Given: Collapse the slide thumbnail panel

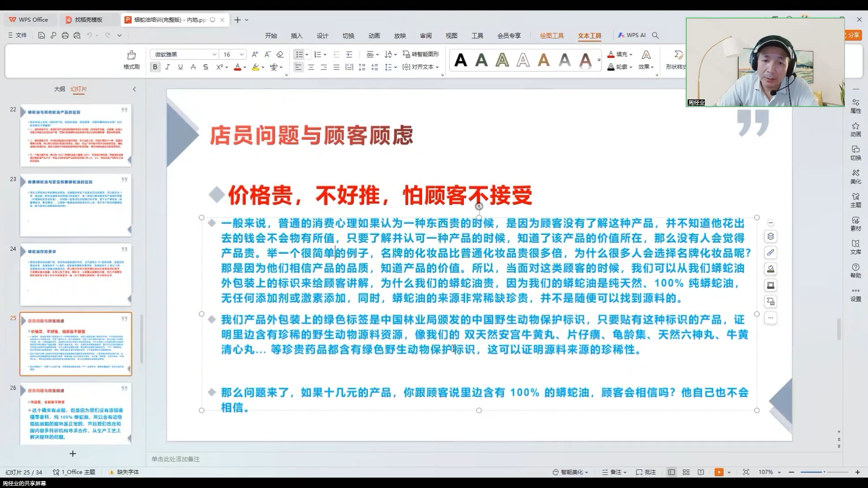Looking at the screenshot, I should point(134,89).
